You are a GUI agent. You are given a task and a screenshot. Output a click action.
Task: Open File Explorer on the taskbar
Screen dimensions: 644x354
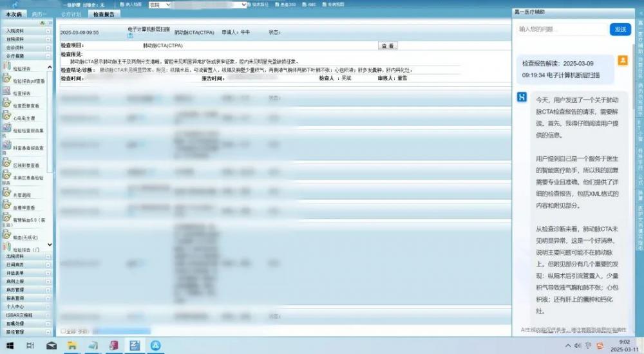(72, 346)
